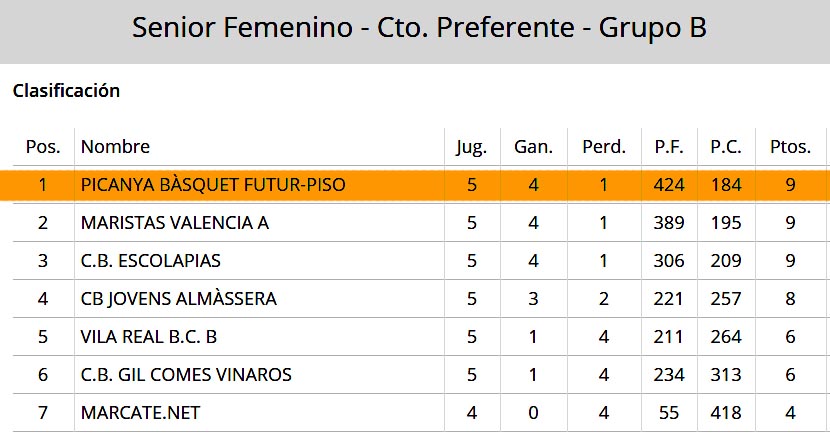The width and height of the screenshot is (830, 443).
Task: Select the MARCATE.NET team name
Action: 140,413
